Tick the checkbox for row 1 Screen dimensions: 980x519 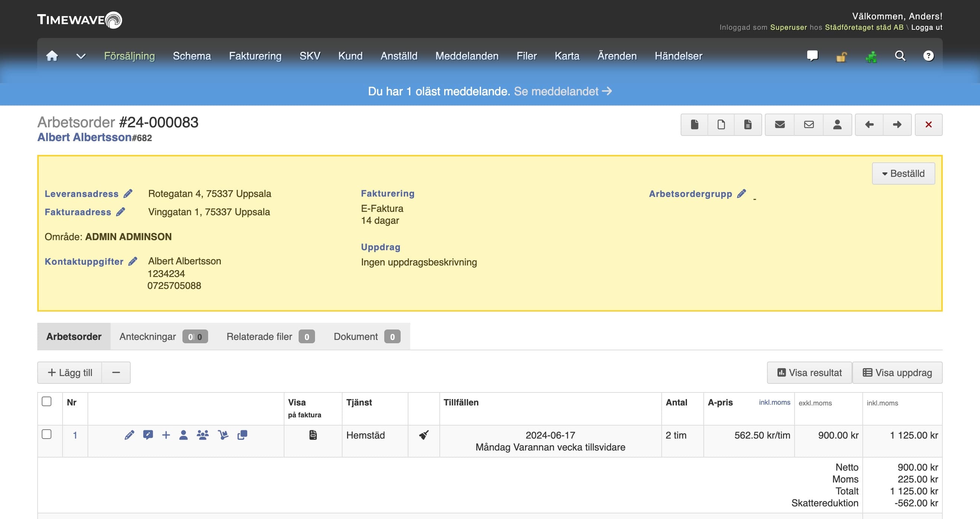click(x=47, y=434)
